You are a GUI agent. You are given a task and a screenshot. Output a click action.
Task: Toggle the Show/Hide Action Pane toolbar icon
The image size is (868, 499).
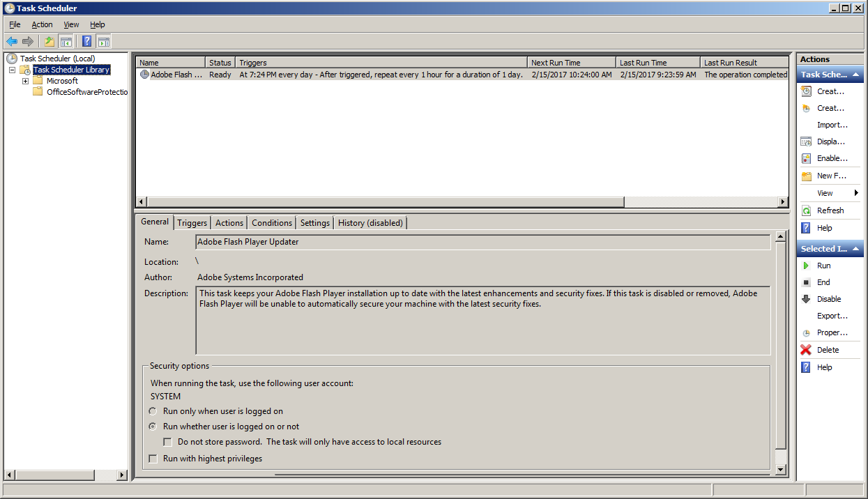point(103,41)
